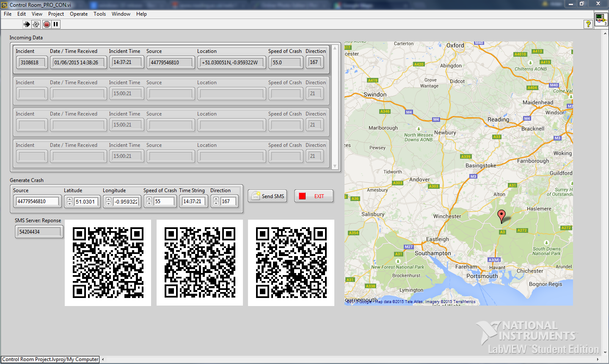This screenshot has height=364, width=609.
Task: Open the View menu
Action: point(37,14)
